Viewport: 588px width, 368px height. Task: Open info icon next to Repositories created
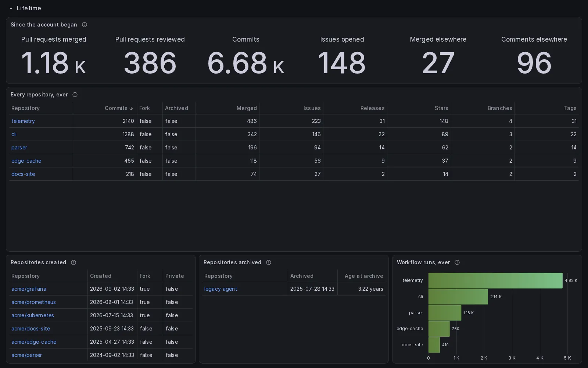tap(73, 262)
